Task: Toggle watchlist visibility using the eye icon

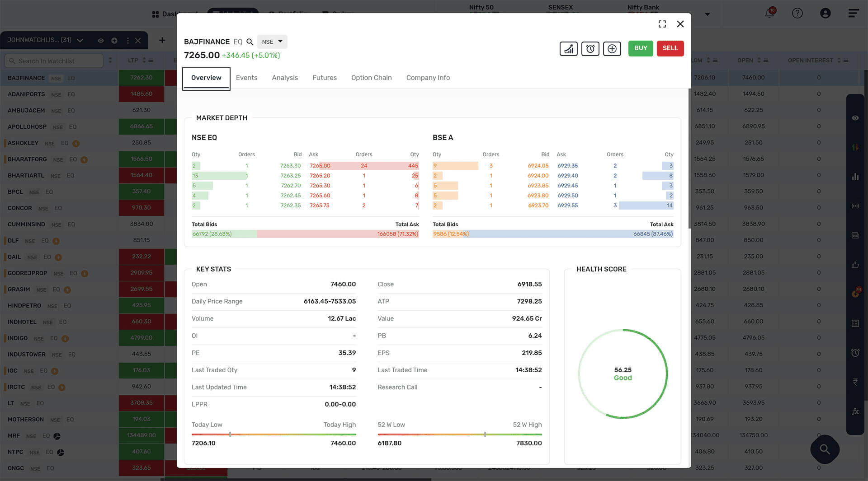Action: [101, 41]
